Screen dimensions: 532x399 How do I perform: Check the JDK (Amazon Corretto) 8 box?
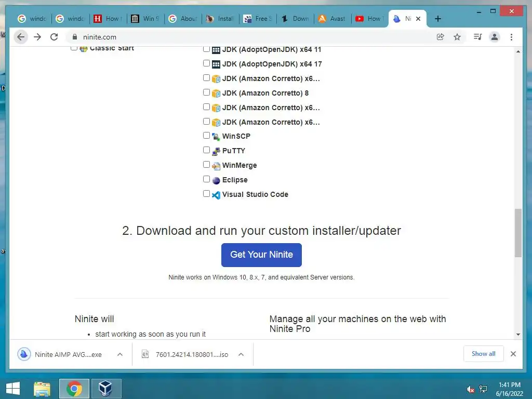point(206,92)
